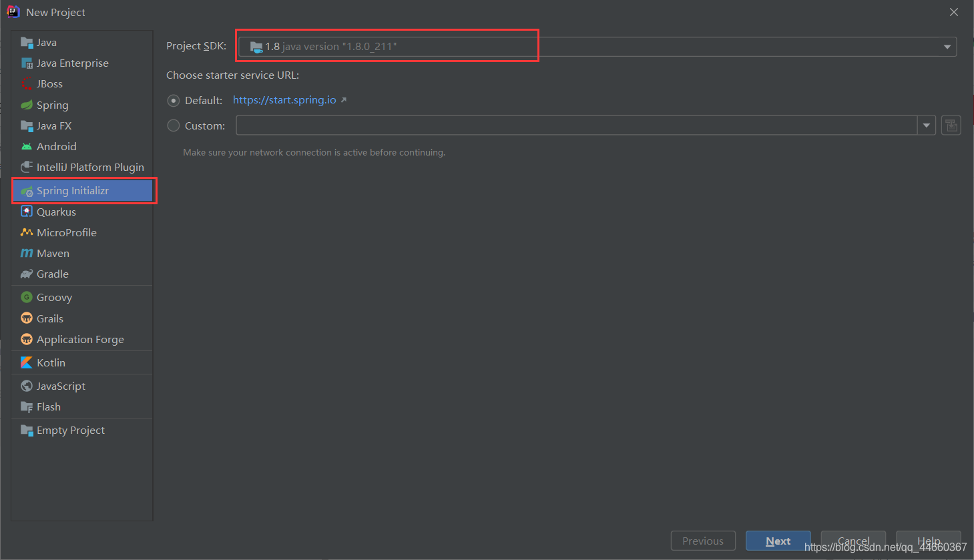Viewport: 974px width, 560px height.
Task: Click the Groovy icon
Action: [x=27, y=297]
